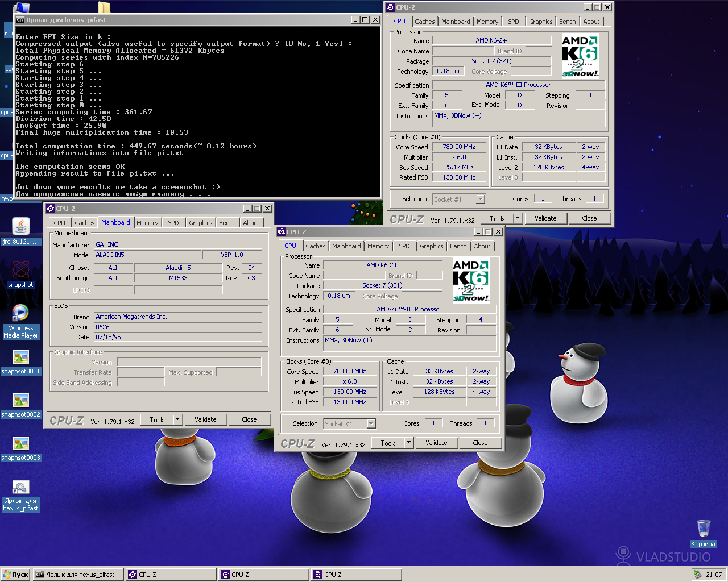Viewport: 728px width, 582px height.
Task: Click the title bar icon of the CPU-Z window with 25.17 MHz bus speed
Action: [x=391, y=7]
